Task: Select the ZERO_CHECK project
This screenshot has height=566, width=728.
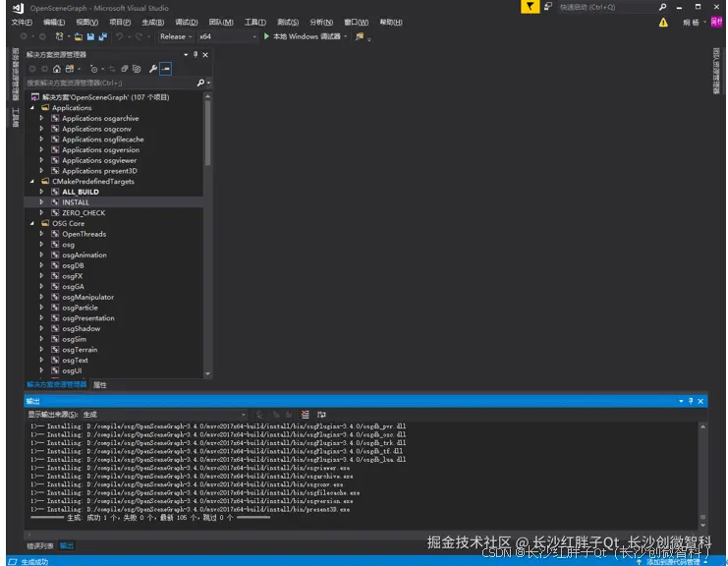Action: 84,213
